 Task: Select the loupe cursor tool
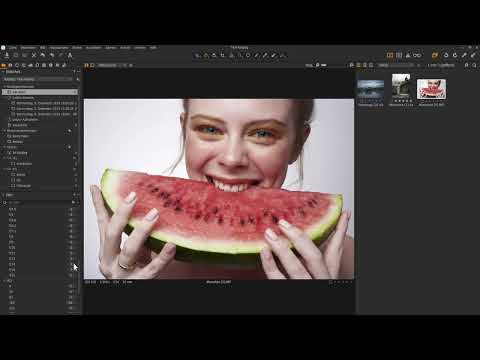(214, 55)
